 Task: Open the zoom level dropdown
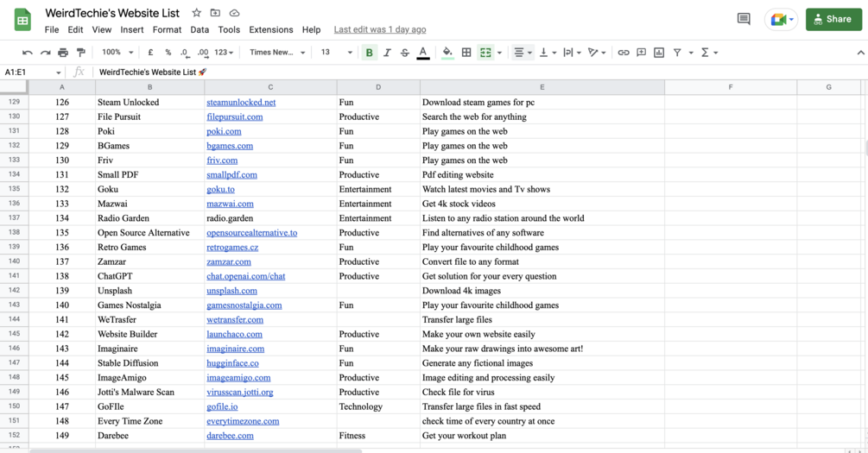[118, 53]
